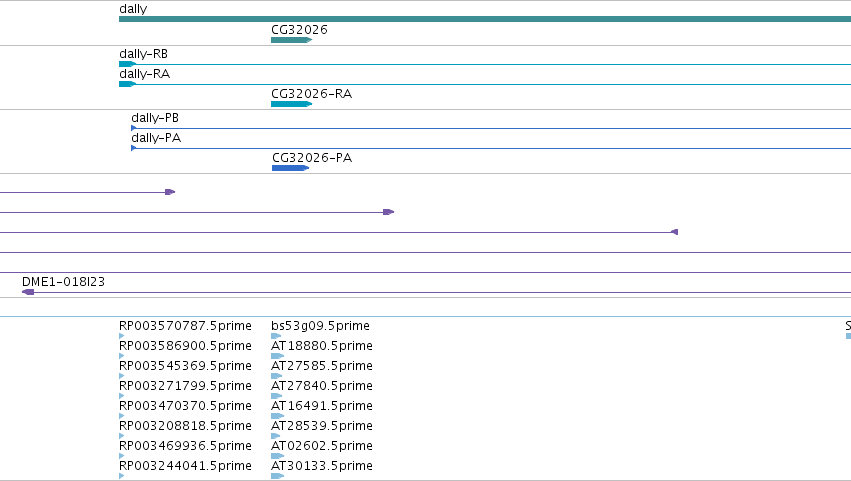Open the AT16491.5prime EST label
This screenshot has height=481, width=851.
coord(322,406)
